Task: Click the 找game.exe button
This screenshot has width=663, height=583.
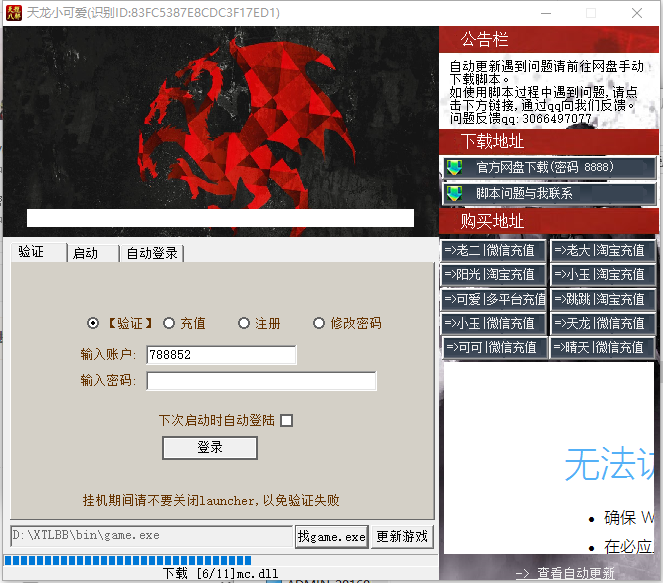Action: tap(332, 537)
